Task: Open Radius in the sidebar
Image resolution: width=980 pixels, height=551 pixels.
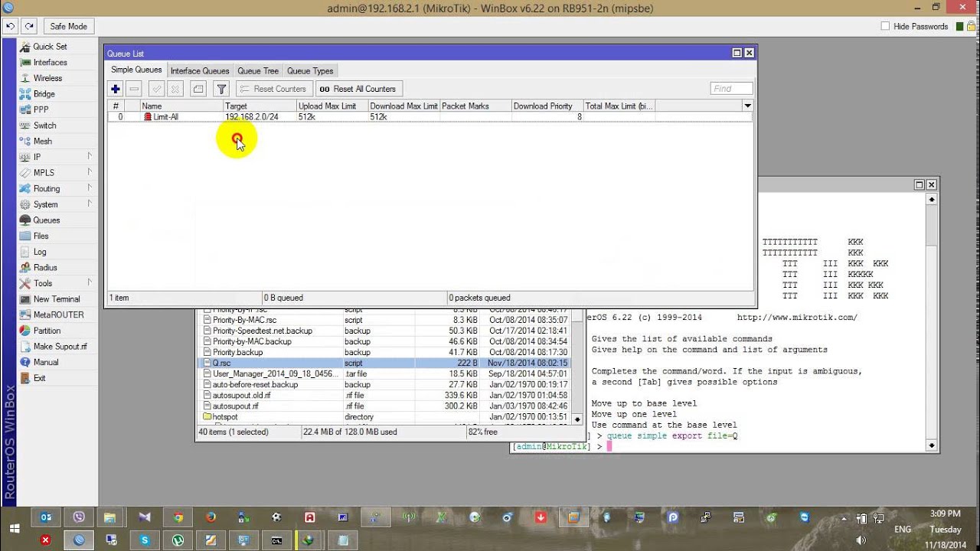Action: tap(45, 267)
